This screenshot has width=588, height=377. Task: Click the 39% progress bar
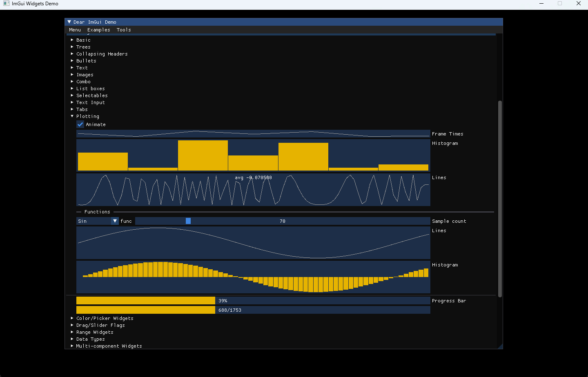point(253,301)
